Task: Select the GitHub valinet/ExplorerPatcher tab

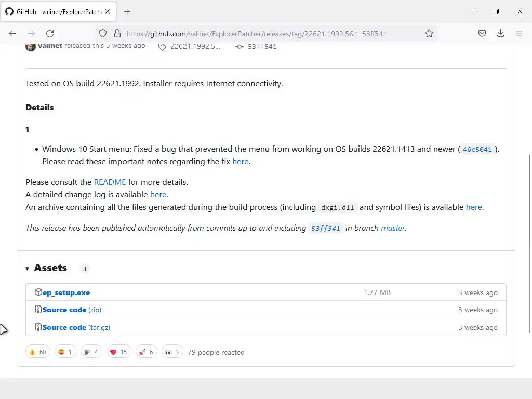Action: [58, 11]
